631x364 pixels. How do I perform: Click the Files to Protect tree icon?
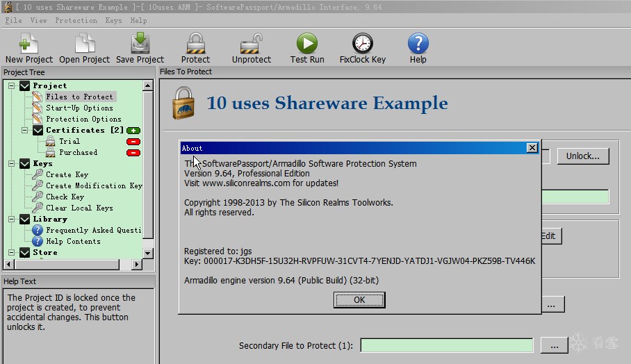pyautogui.click(x=38, y=97)
